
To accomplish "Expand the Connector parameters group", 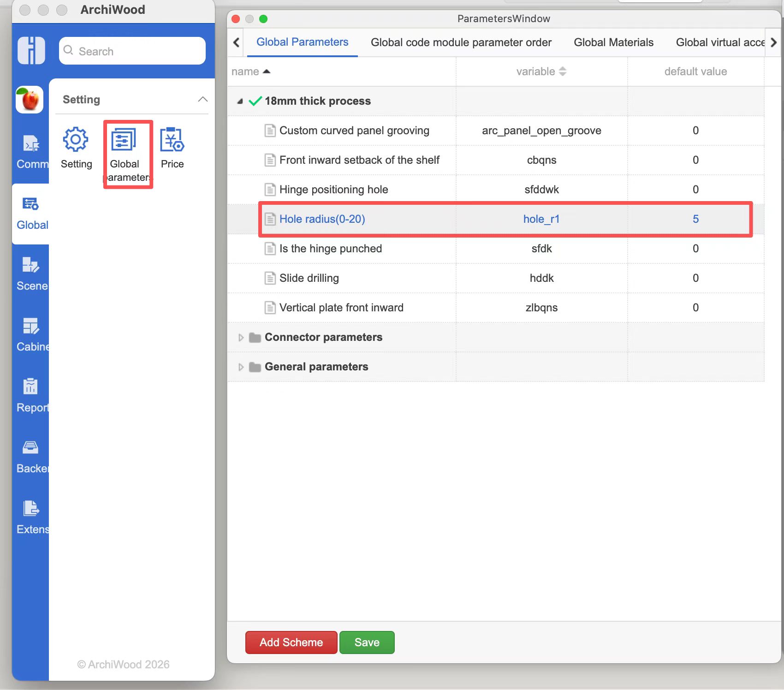I will (241, 337).
